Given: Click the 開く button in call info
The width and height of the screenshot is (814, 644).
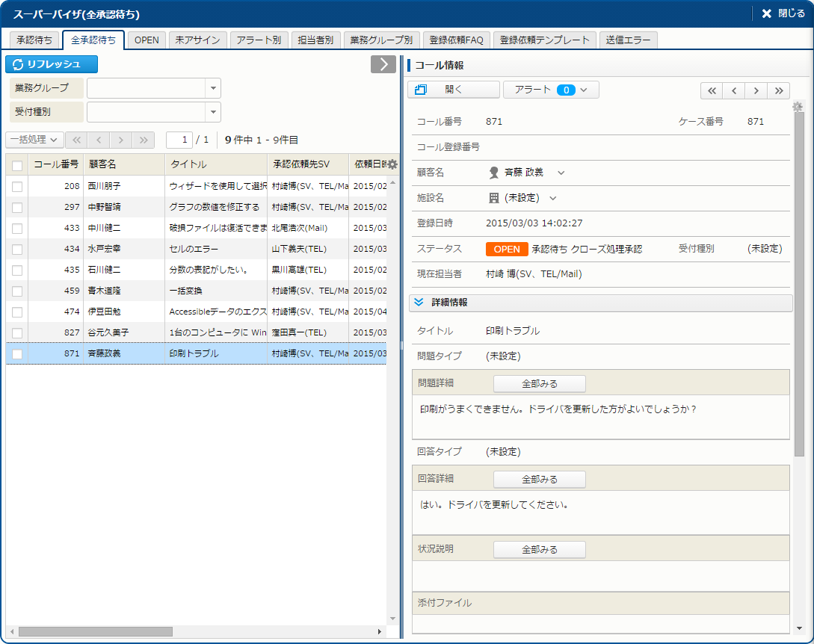Looking at the screenshot, I should point(454,90).
